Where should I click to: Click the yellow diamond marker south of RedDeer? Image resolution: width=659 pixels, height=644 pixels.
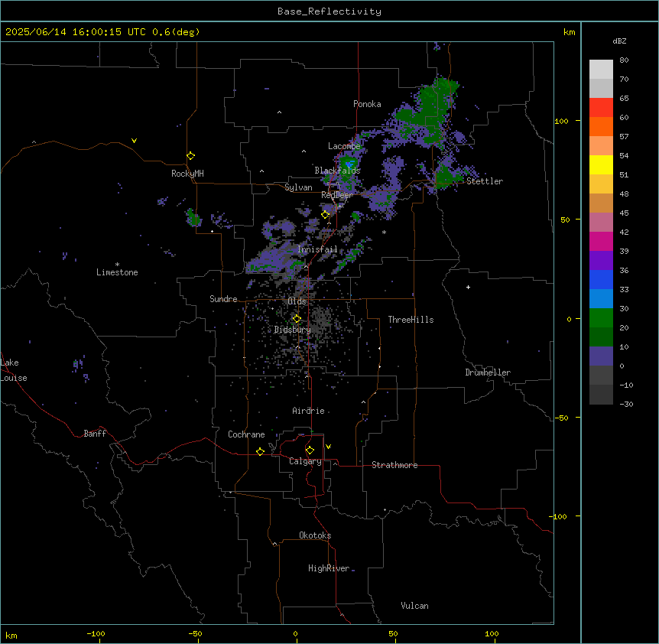coord(326,215)
